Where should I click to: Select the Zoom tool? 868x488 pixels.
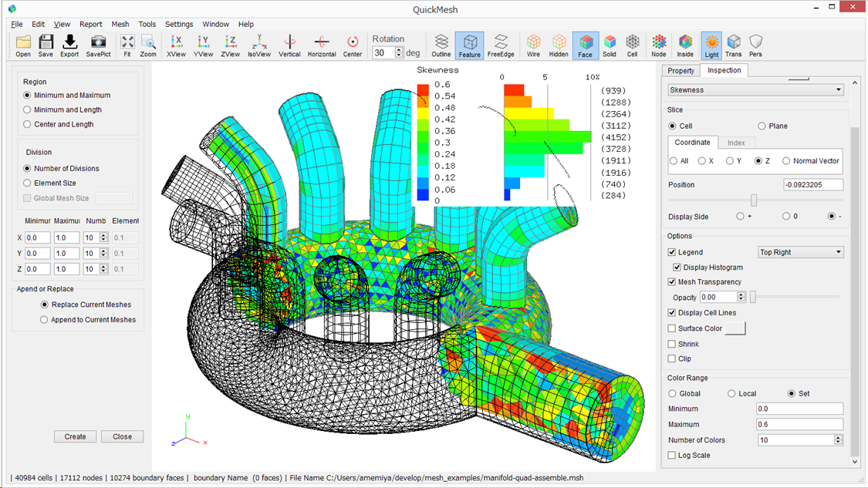(148, 45)
